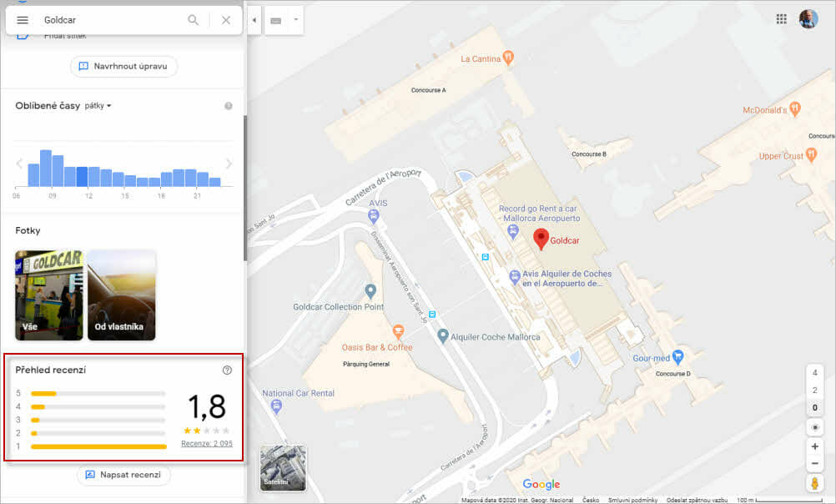Open the Od vlastníka photo thumbnail
Viewport: 836px width, 504px height.
pyautogui.click(x=122, y=295)
